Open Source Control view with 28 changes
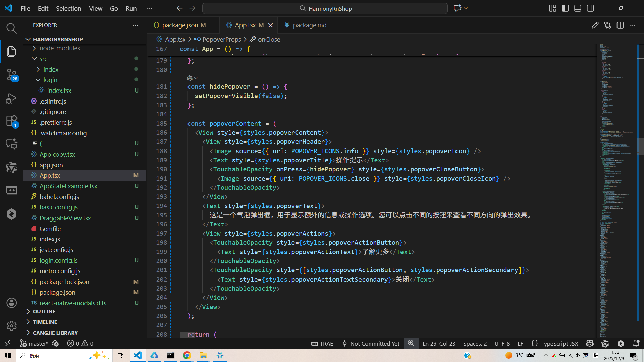 click(11, 74)
